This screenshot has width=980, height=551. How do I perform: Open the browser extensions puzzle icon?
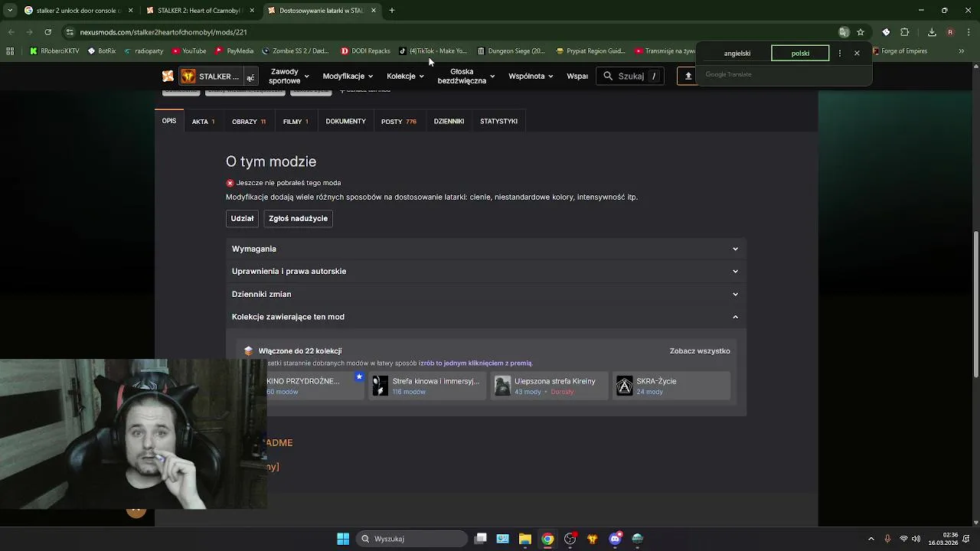pos(905,32)
